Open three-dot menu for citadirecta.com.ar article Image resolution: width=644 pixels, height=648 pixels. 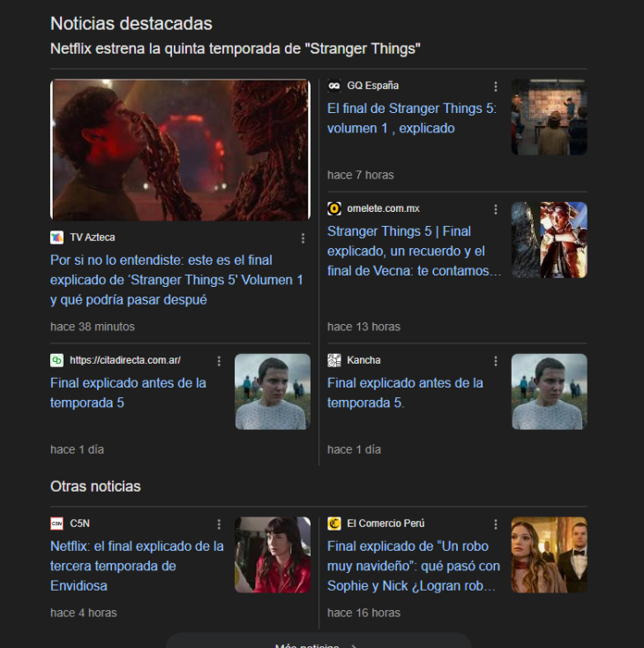point(219,361)
